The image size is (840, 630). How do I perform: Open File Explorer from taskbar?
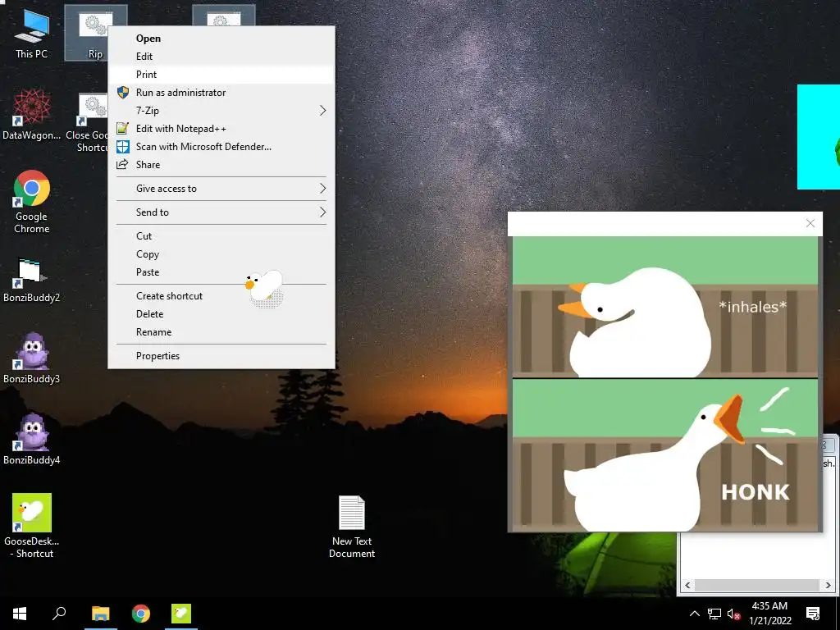(100, 614)
